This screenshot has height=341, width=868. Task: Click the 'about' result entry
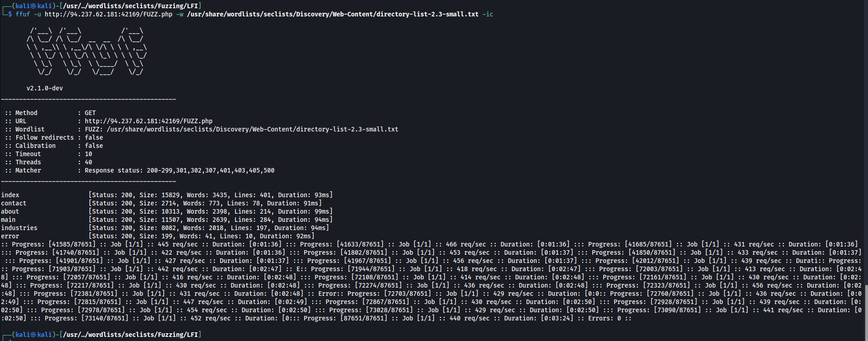point(10,211)
